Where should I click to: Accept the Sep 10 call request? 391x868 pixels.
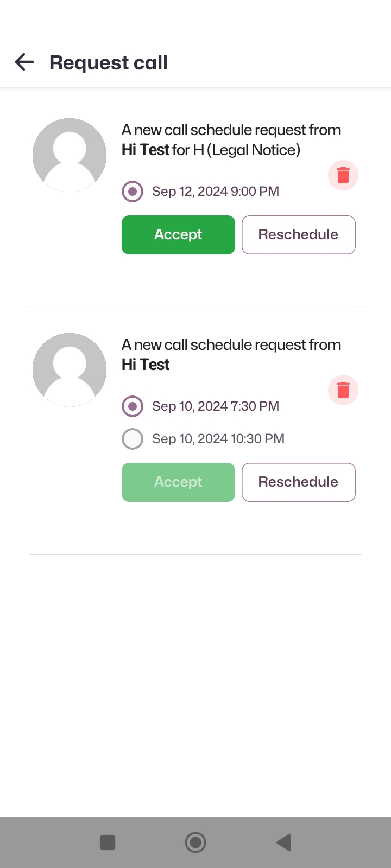[x=178, y=482]
